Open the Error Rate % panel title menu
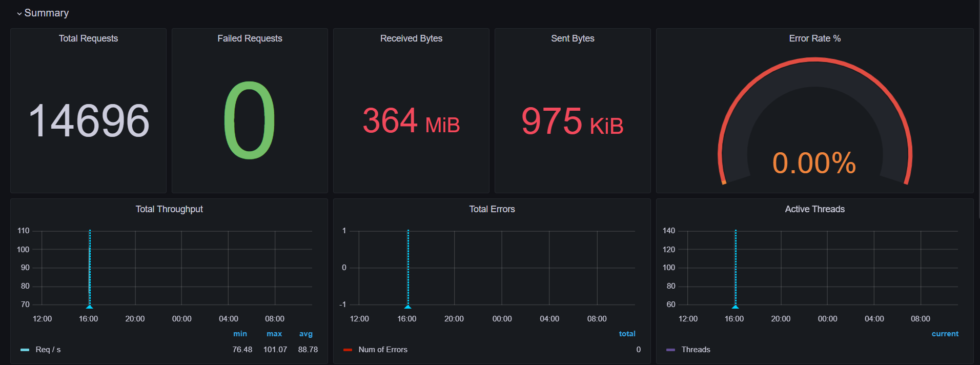Viewport: 980px width, 365px height. click(x=814, y=38)
